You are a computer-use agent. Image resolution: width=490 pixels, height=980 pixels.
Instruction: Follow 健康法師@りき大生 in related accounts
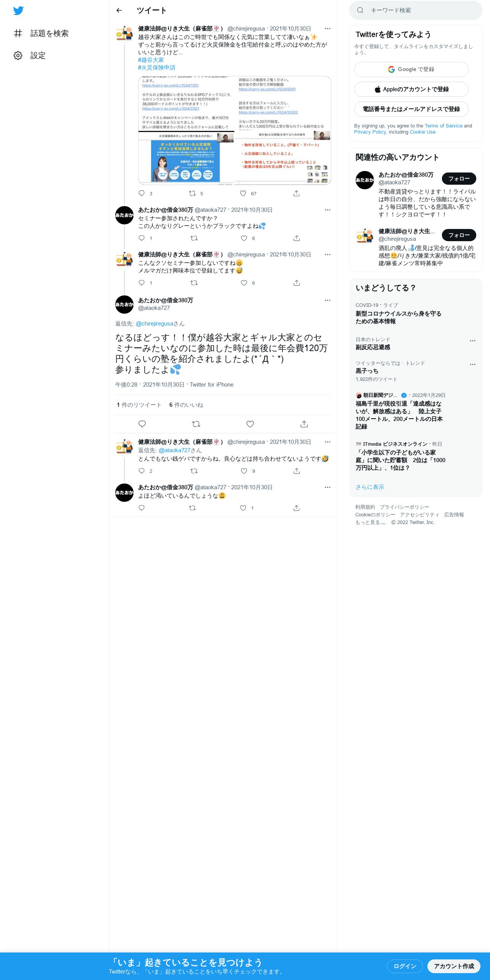(459, 235)
